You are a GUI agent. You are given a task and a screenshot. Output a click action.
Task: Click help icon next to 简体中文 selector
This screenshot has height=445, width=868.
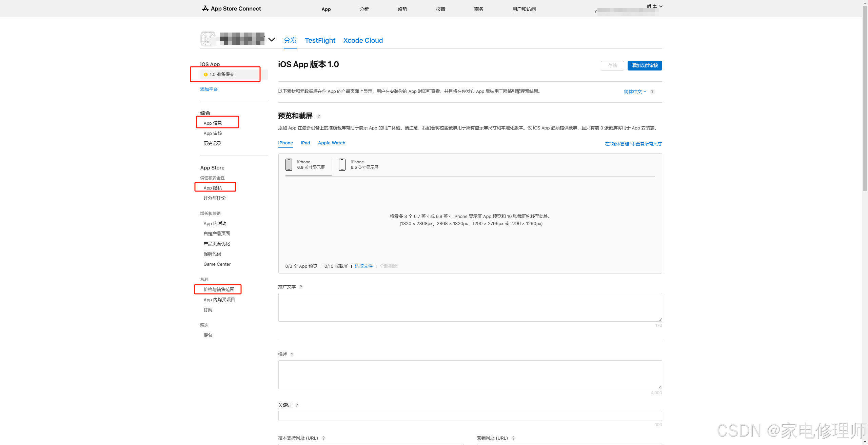[652, 92]
